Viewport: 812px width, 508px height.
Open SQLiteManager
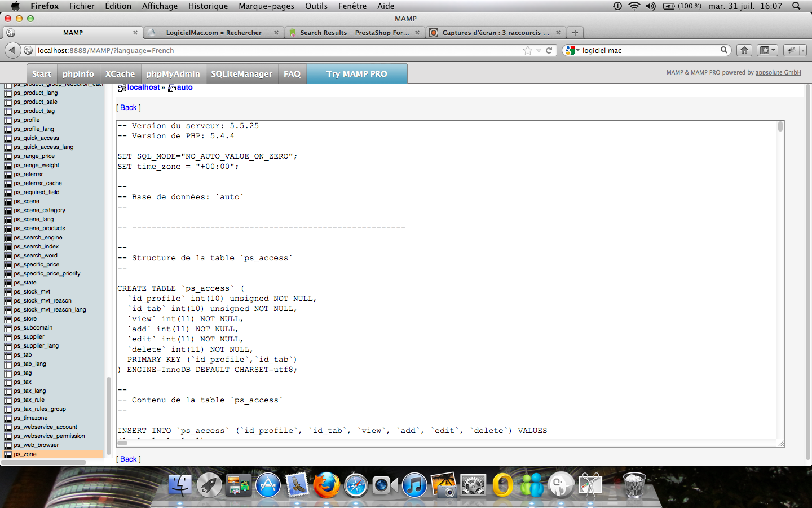[x=241, y=74]
